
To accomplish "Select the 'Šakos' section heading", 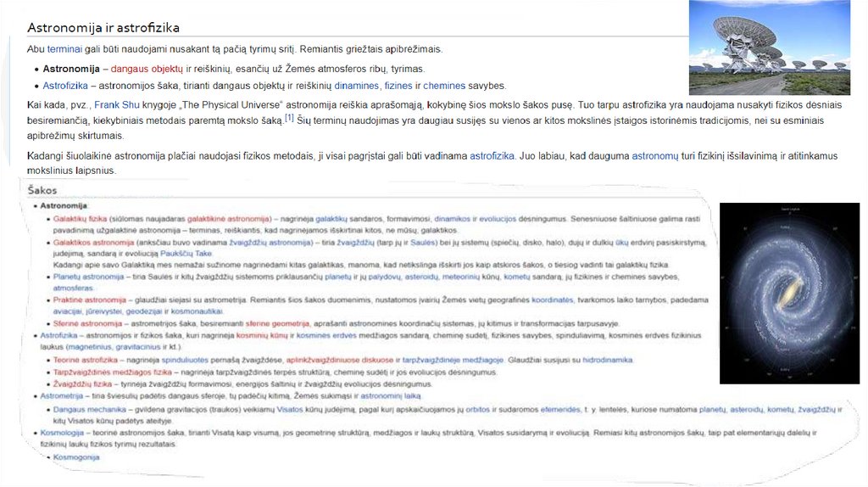I will [42, 190].
